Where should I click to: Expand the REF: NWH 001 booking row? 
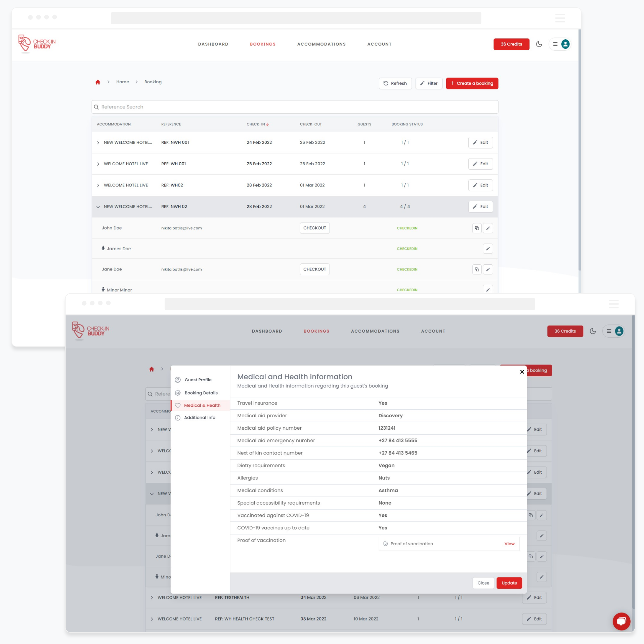[98, 142]
